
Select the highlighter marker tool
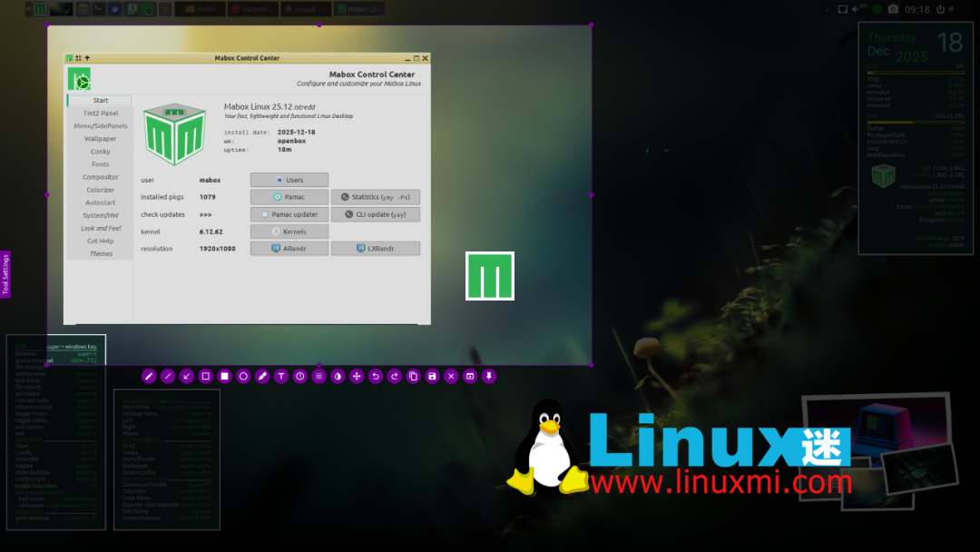(262, 376)
